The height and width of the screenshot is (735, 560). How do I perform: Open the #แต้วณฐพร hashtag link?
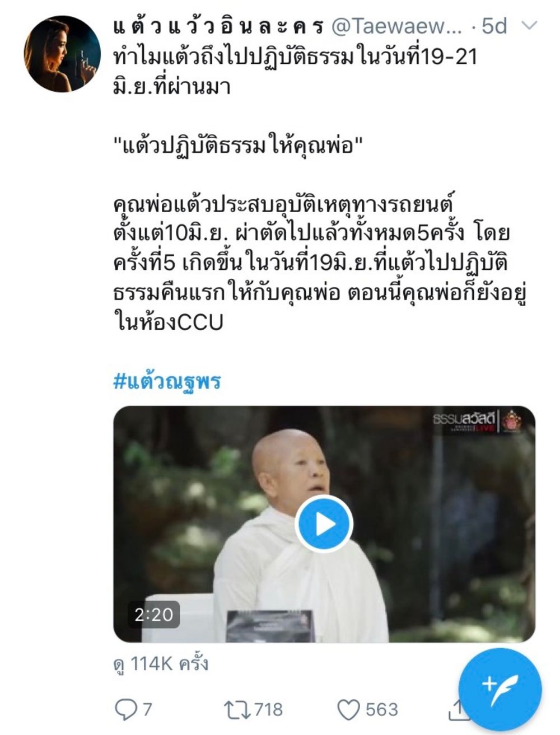click(x=167, y=381)
